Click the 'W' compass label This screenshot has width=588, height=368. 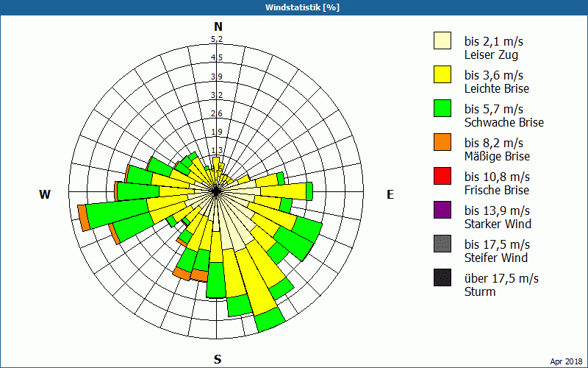coord(45,194)
